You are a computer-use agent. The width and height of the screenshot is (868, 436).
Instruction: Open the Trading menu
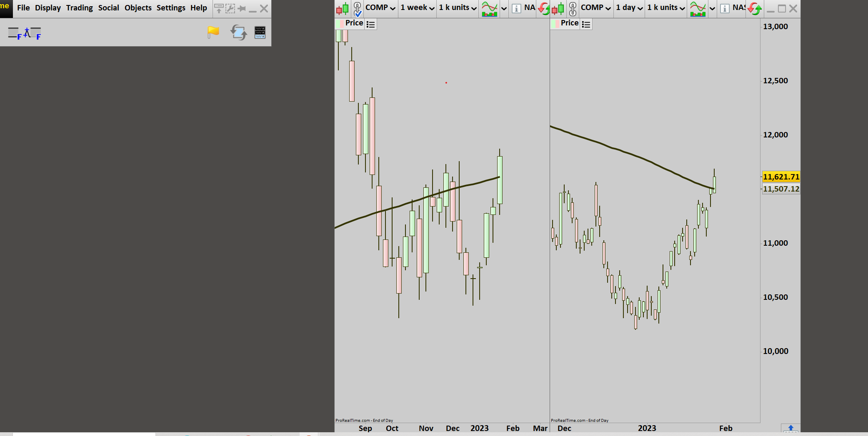(80, 8)
